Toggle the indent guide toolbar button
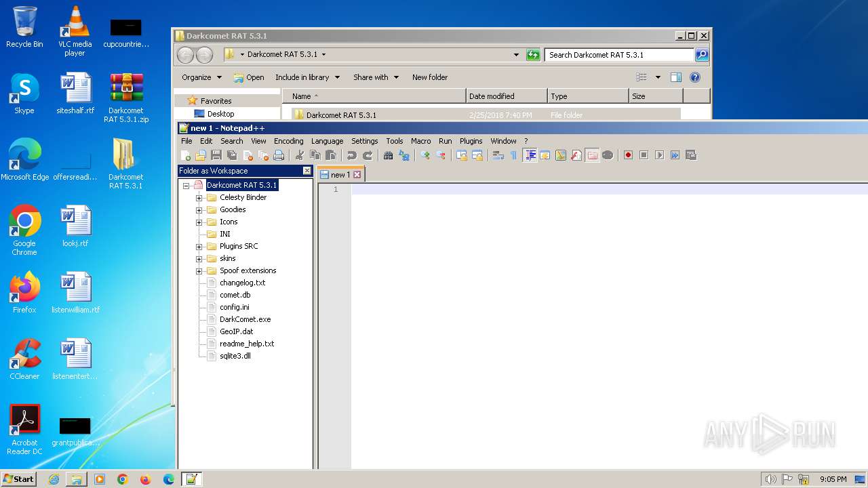The width and height of the screenshot is (868, 488). 530,155
